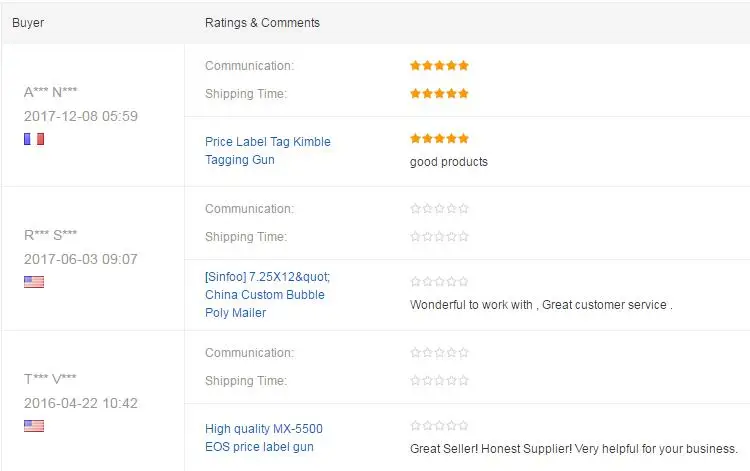Click empty stars above 'Wonderful to work with'
750x471 pixels.
(439, 282)
